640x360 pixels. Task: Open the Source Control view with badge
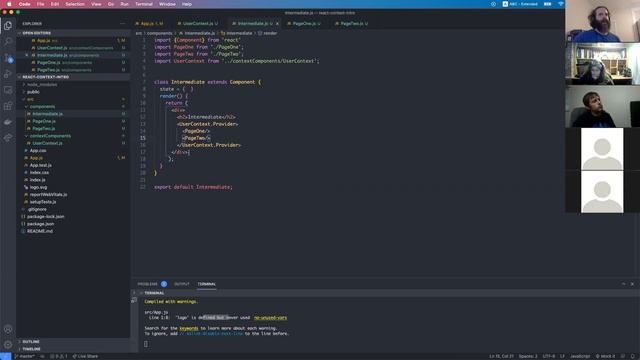(8, 58)
